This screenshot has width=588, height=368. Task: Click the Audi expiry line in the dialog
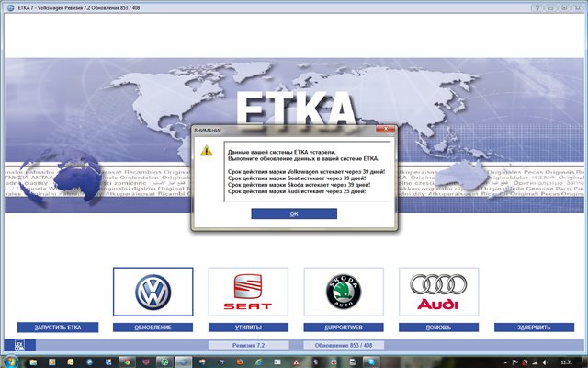[x=297, y=191]
